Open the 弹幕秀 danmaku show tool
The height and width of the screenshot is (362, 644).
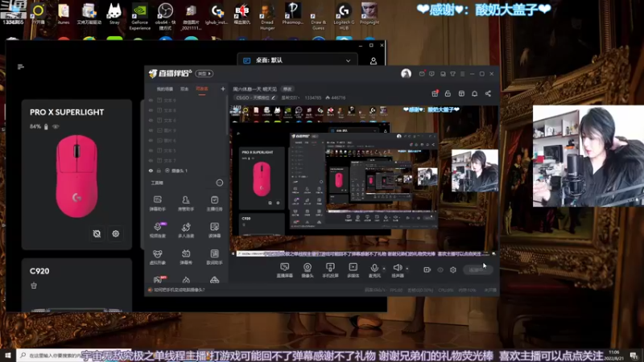tap(186, 257)
